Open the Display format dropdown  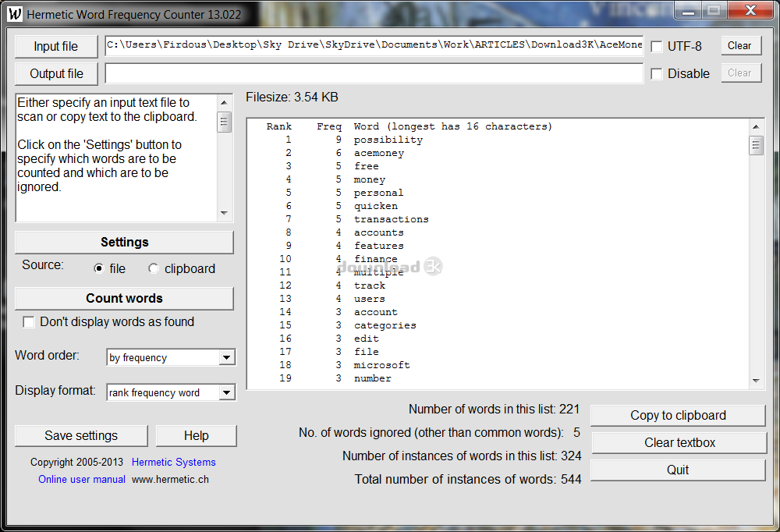pyautogui.click(x=227, y=392)
